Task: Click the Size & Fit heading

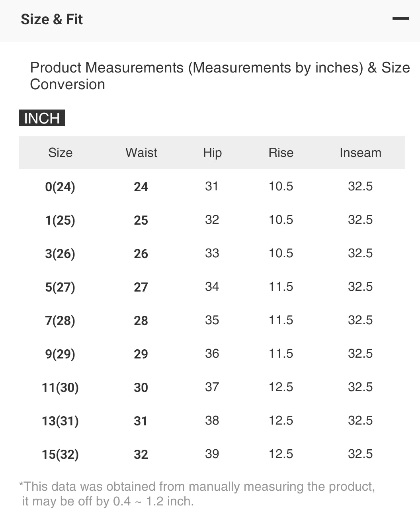Action: pos(52,19)
